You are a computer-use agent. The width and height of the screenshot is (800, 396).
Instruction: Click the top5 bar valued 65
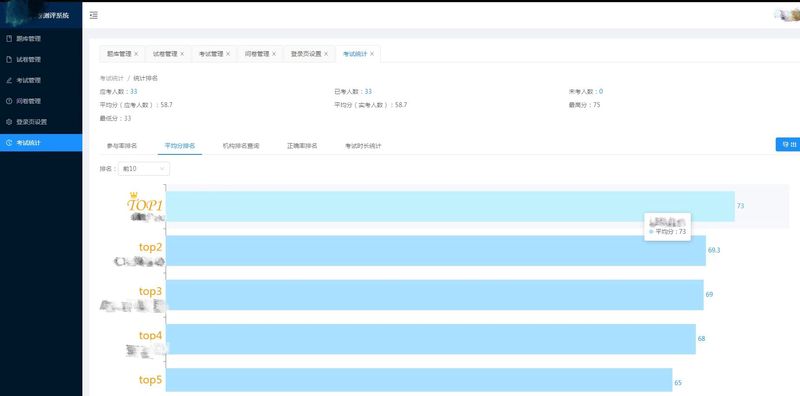point(419,380)
